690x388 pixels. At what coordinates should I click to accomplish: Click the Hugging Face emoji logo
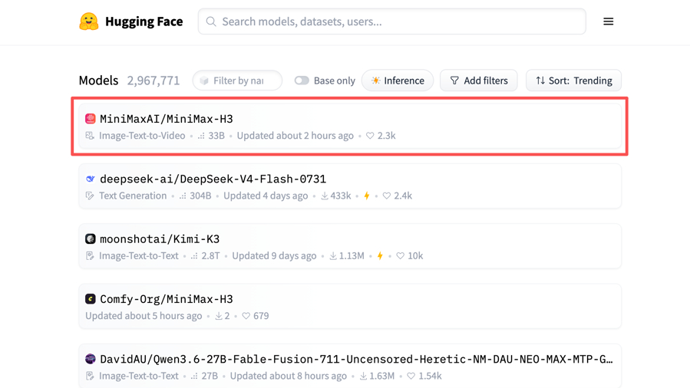pyautogui.click(x=89, y=22)
